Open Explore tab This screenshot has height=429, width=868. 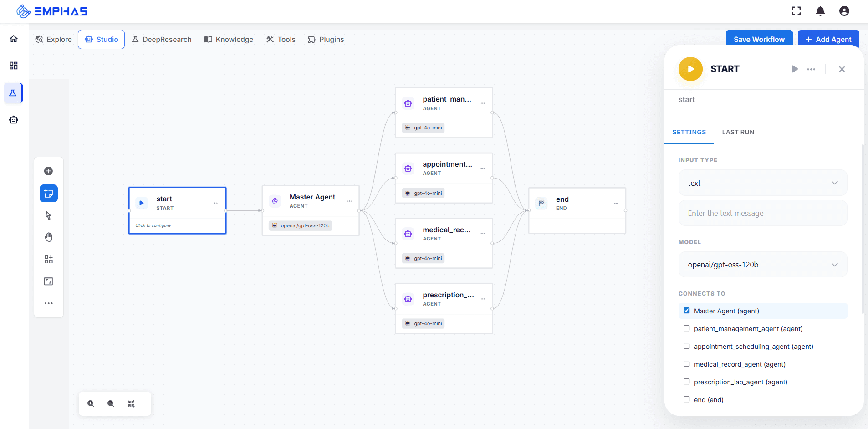click(53, 40)
